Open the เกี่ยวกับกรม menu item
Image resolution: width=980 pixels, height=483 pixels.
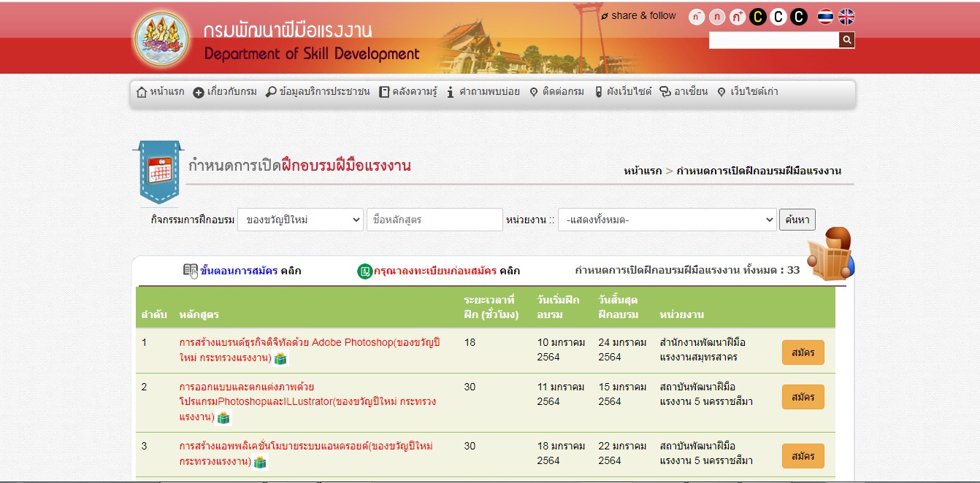click(x=225, y=92)
